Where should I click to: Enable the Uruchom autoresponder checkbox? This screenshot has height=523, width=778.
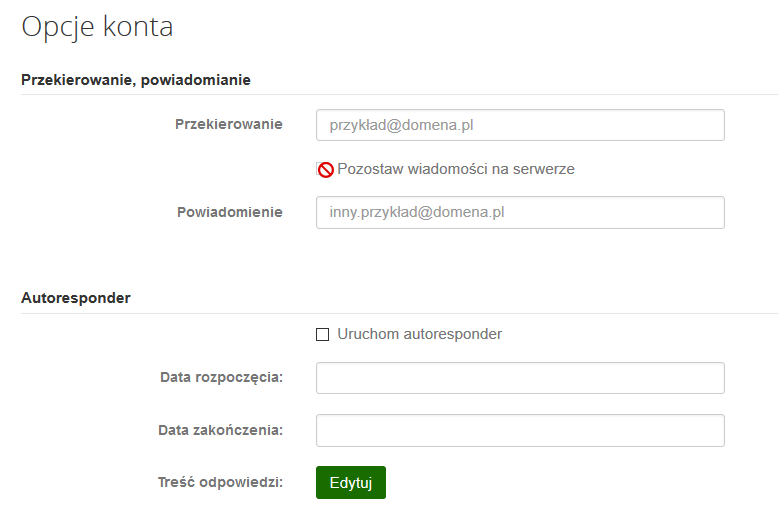point(323,334)
